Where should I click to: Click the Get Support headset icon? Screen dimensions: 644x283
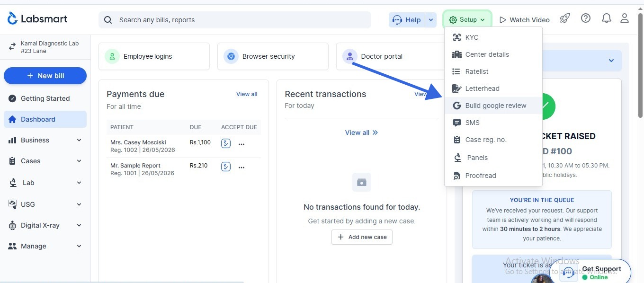click(x=569, y=273)
